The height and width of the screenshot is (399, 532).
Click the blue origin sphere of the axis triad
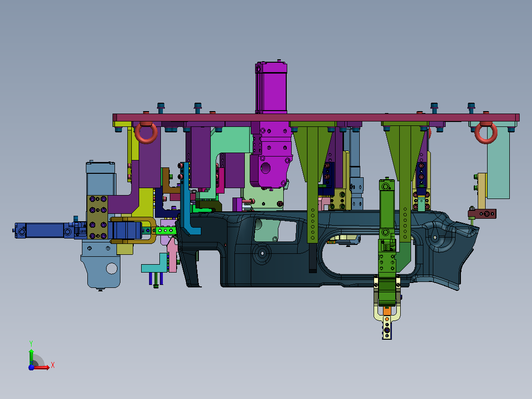coord(31,367)
